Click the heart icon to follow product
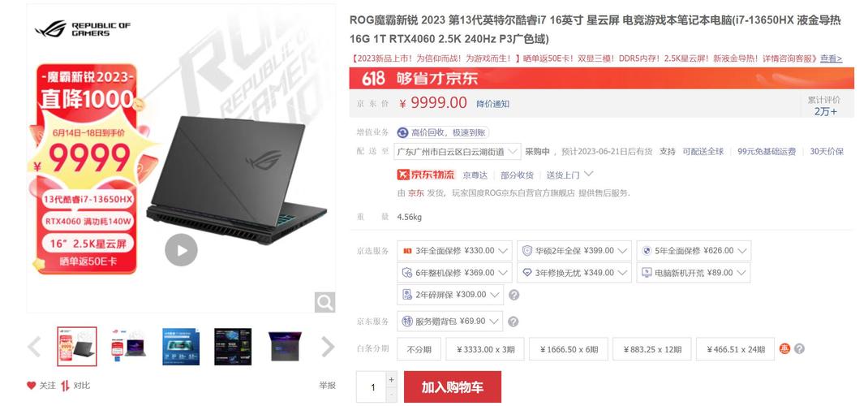The width and height of the screenshot is (868, 406). pyautogui.click(x=32, y=386)
